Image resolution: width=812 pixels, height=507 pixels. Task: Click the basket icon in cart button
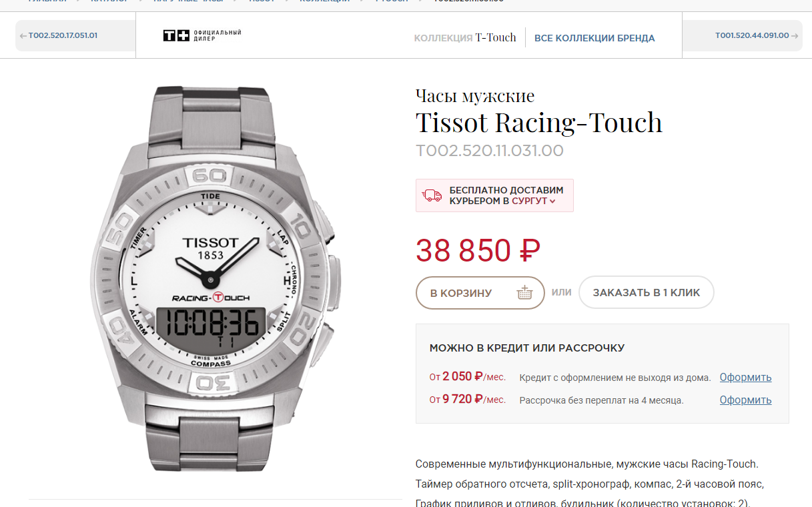point(524,293)
